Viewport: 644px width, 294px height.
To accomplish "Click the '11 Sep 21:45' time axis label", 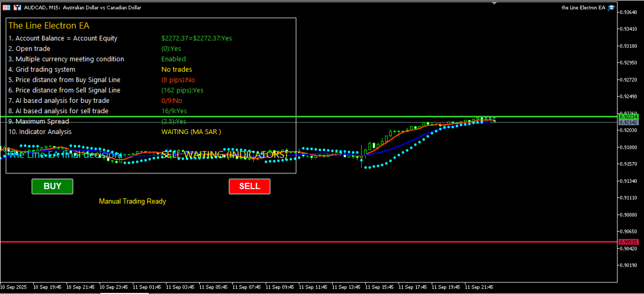I will pyautogui.click(x=478, y=287).
